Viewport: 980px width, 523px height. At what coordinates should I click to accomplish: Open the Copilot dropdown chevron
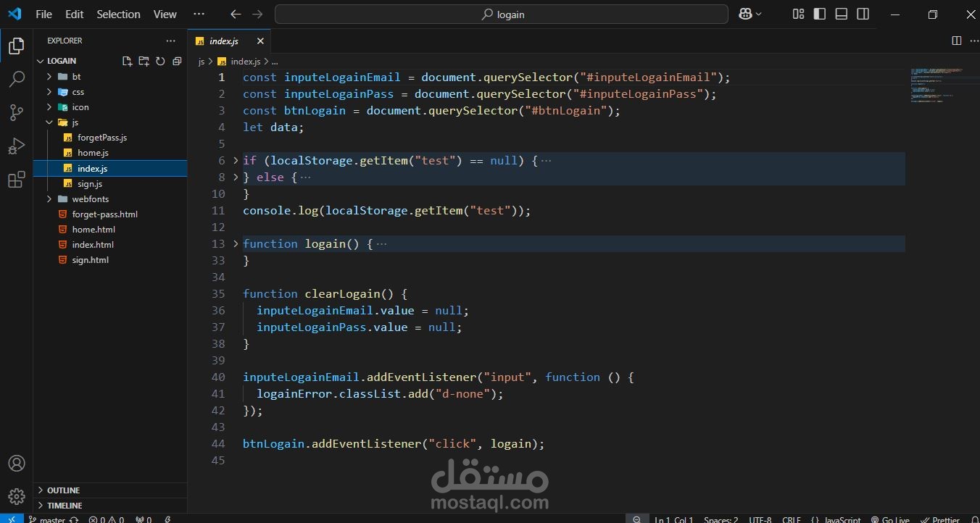tap(759, 14)
